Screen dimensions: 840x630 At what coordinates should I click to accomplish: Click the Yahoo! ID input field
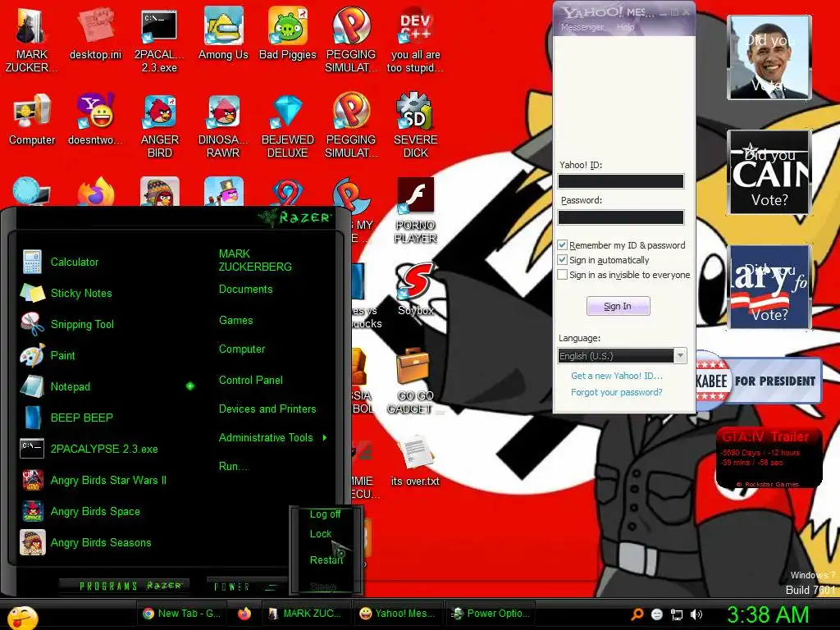pos(621,181)
